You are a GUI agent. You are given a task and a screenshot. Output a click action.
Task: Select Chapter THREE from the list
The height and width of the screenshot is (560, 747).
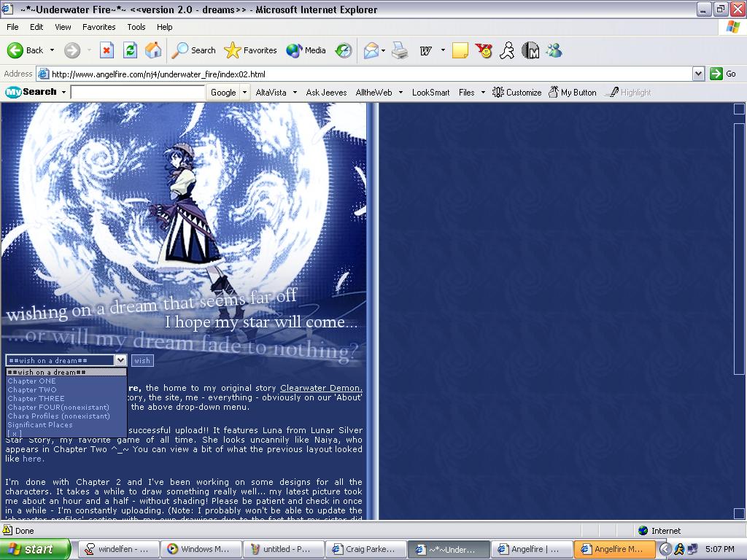[66, 399]
